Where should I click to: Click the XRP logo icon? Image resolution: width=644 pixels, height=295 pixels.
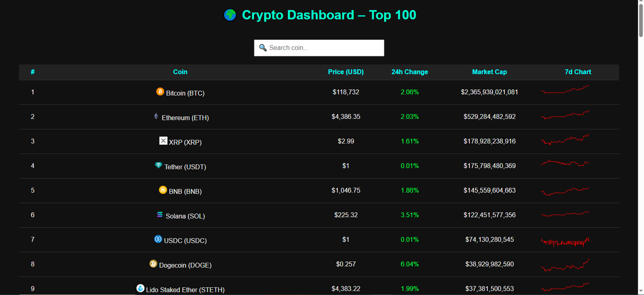164,141
